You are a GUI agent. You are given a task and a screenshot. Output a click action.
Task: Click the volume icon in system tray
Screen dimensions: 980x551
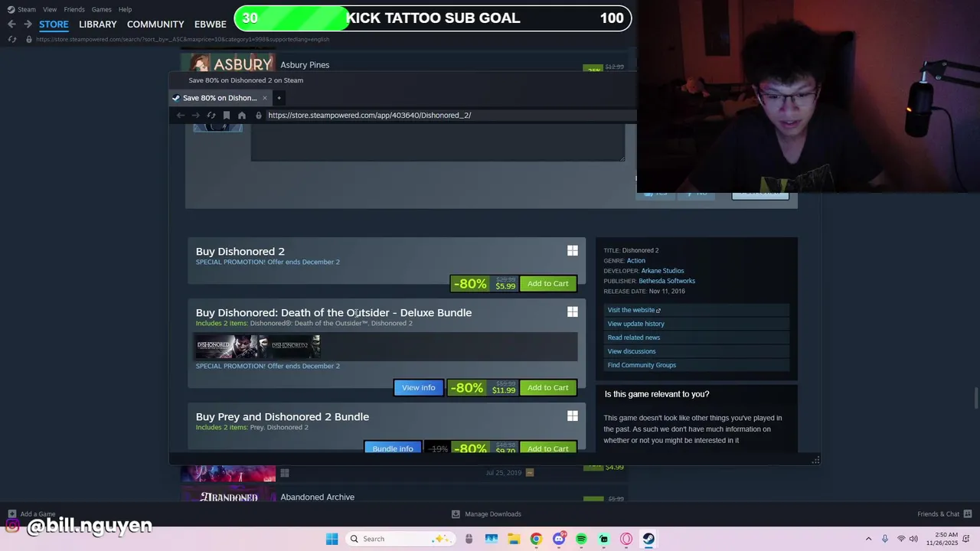[913, 539]
